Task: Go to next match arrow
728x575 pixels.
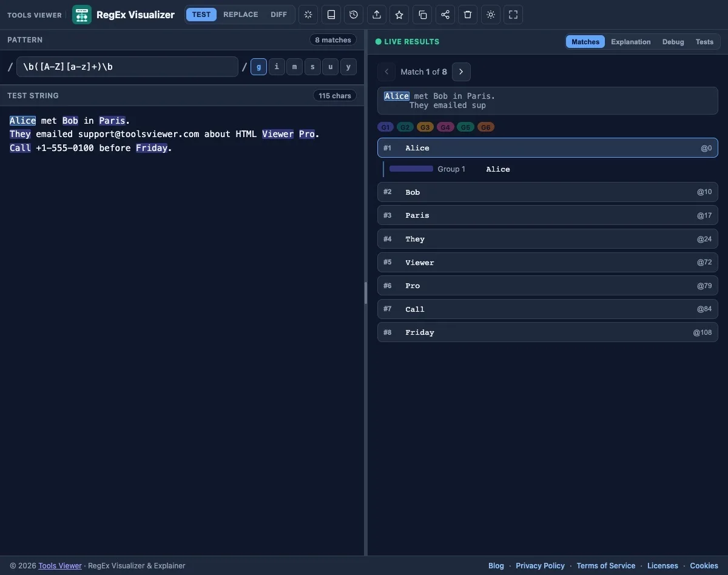Action: pyautogui.click(x=461, y=72)
